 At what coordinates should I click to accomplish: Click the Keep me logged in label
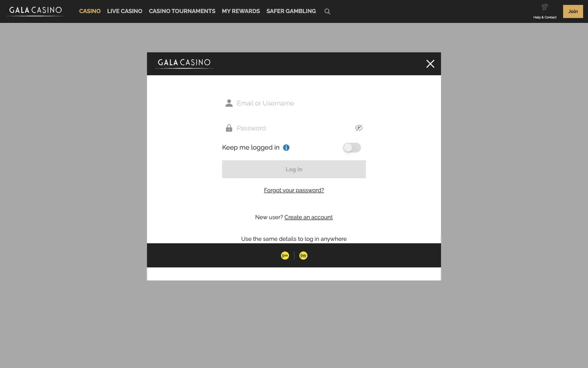click(251, 148)
